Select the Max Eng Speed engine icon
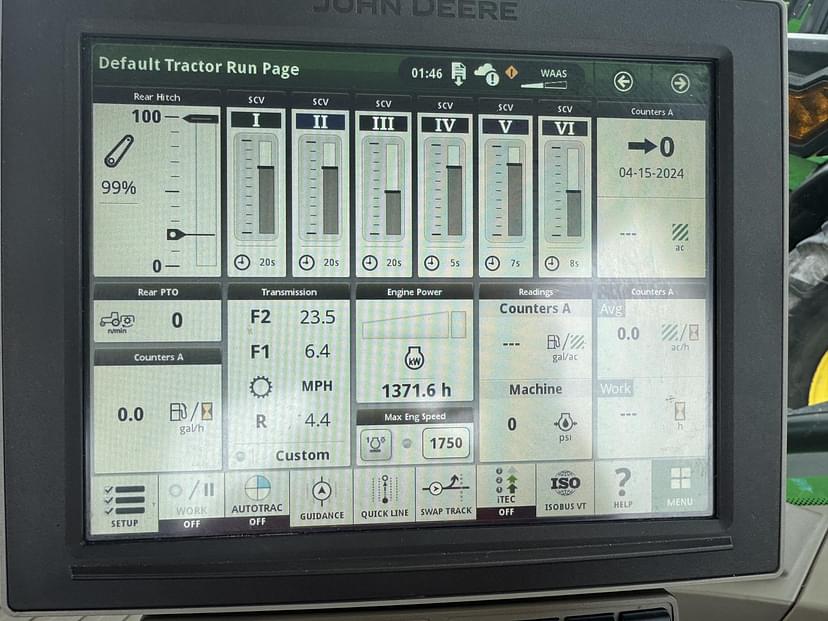The height and width of the screenshot is (621, 828). (375, 443)
